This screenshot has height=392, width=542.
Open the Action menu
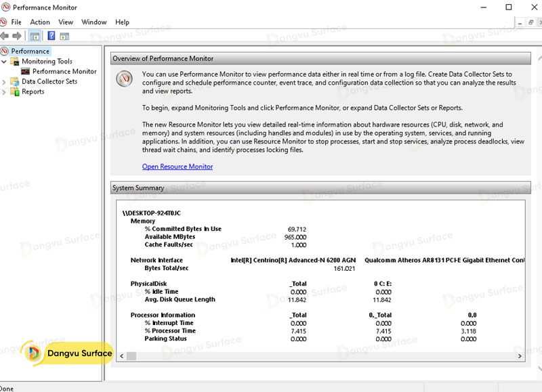pyautogui.click(x=40, y=22)
